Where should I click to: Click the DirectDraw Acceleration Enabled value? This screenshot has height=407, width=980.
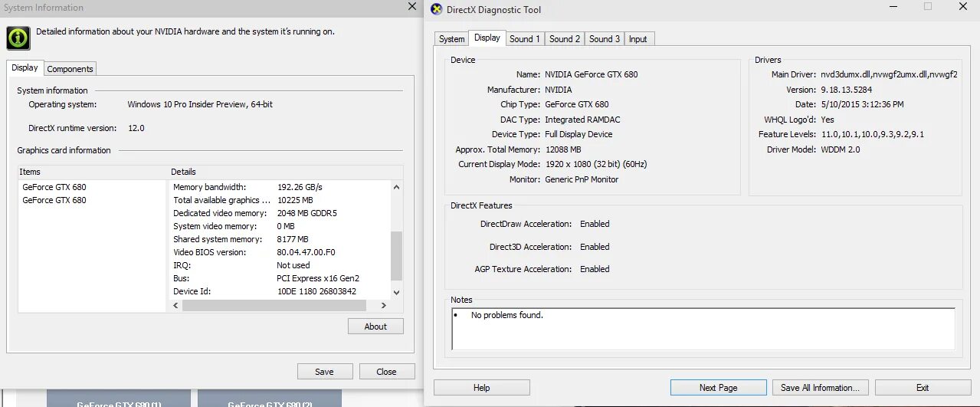(x=595, y=224)
